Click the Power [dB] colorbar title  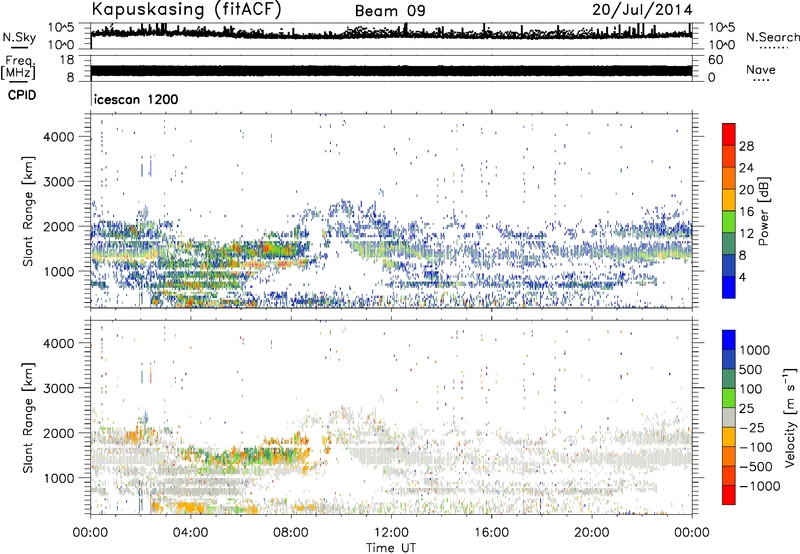click(x=764, y=211)
